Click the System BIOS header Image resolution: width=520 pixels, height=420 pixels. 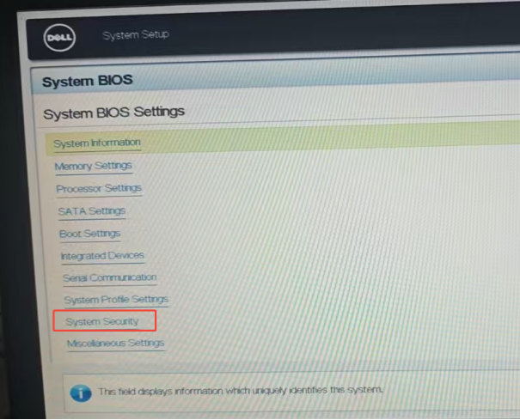coord(87,82)
